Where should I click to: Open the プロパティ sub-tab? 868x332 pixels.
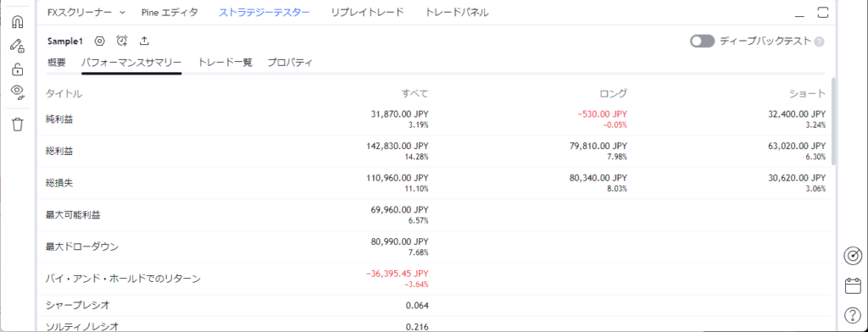[290, 63]
